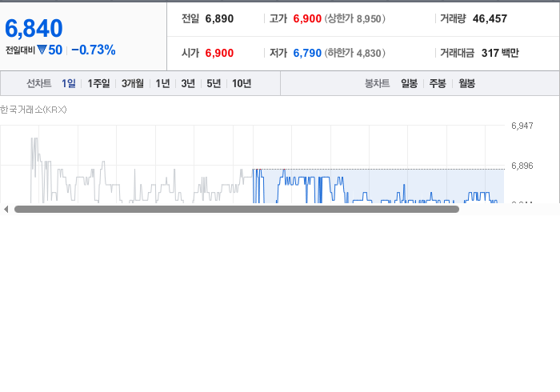The width and height of the screenshot is (560, 392).
Task: Show the 월봉 candle chart
Action: click(466, 83)
